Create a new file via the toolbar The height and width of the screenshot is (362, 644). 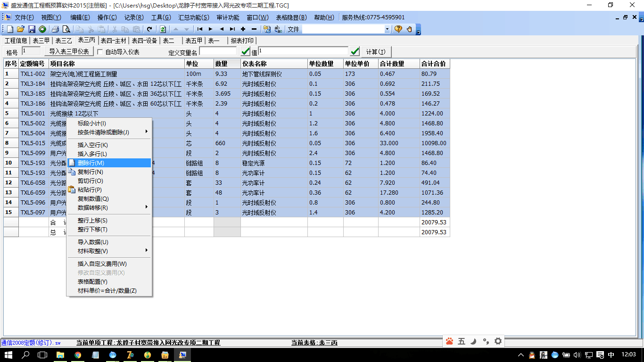pos(10,29)
